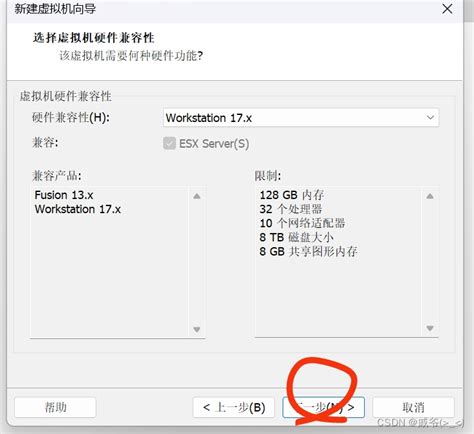474x434 pixels.
Task: Proceed with the 下一步(N) button
Action: (x=323, y=407)
